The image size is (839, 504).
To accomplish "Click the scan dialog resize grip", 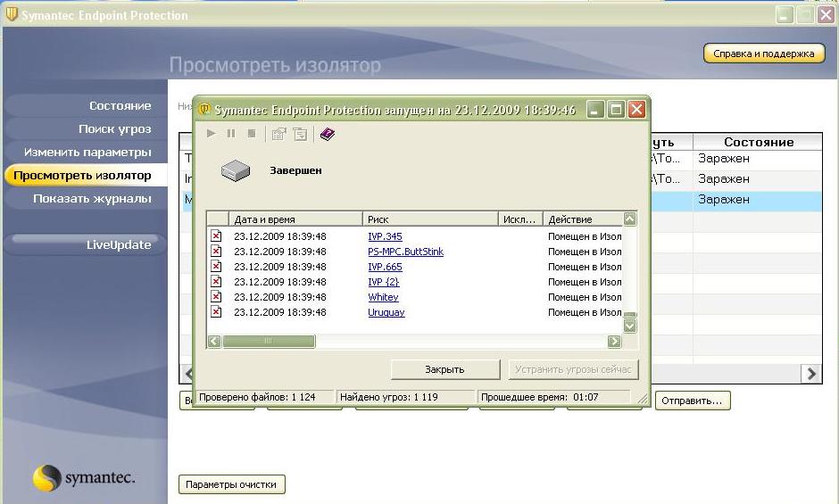I will point(642,398).
